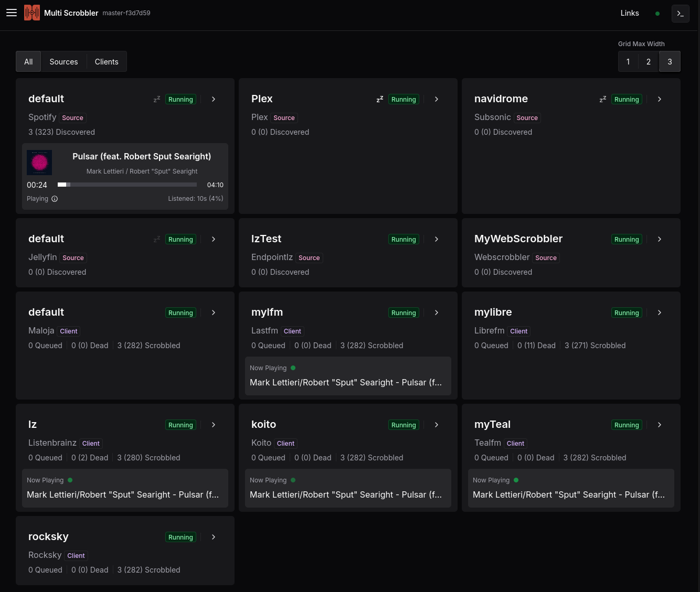Click the green status dot beside Links
The height and width of the screenshot is (592, 700).
point(657,14)
